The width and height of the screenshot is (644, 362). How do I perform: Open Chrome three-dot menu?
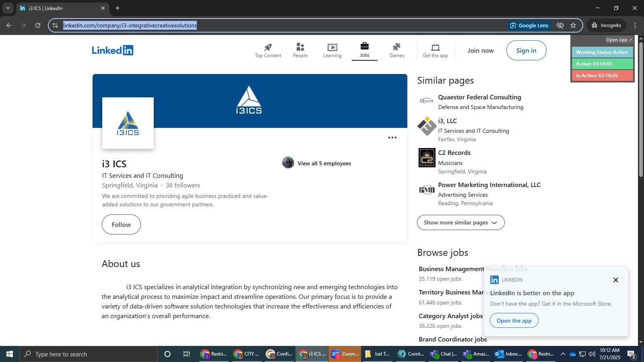point(635,25)
